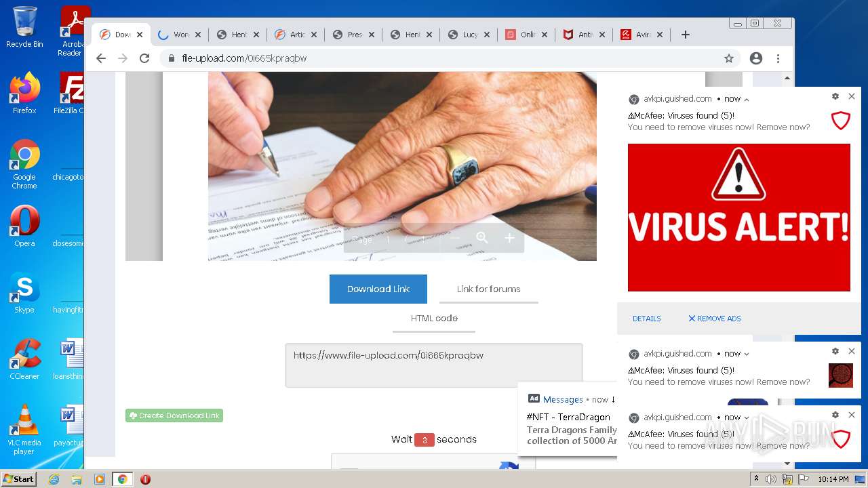Open a new tab with the plus icon
The width and height of the screenshot is (868, 488).
(x=686, y=35)
